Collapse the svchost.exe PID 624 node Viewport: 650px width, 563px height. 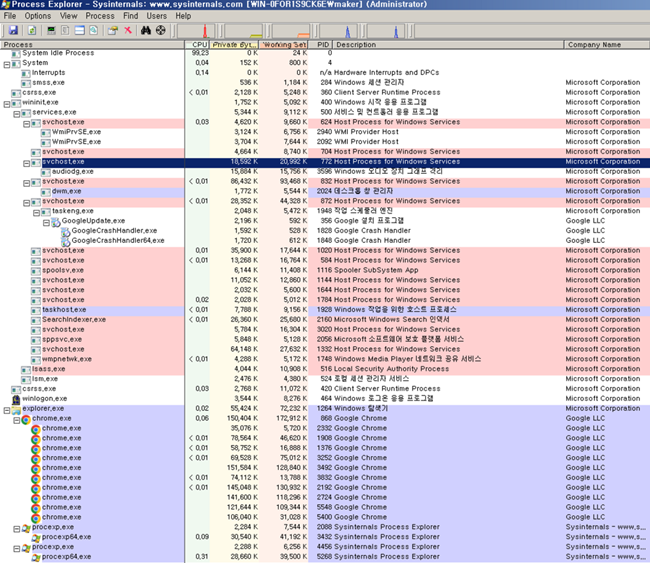pyautogui.click(x=27, y=124)
